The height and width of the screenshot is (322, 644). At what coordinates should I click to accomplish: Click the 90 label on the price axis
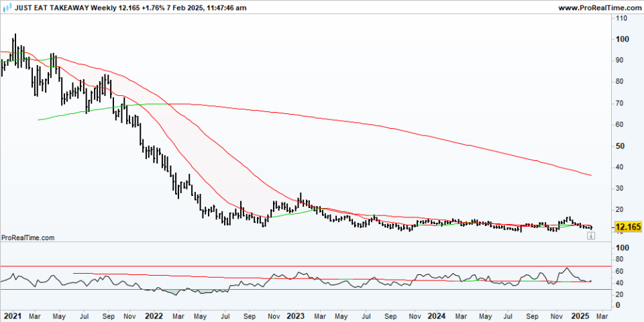[x=619, y=61]
